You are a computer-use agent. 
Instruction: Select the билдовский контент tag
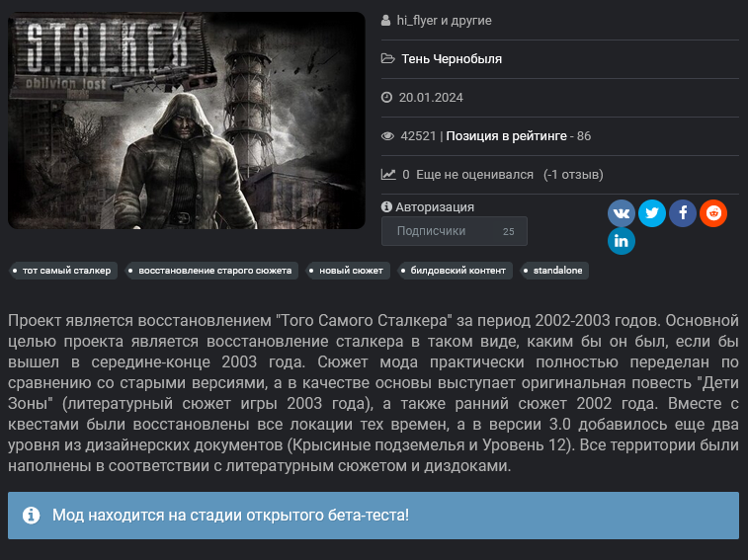[456, 271]
